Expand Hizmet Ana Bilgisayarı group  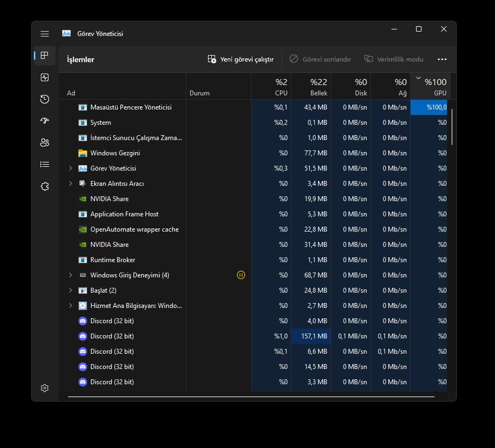pyautogui.click(x=71, y=306)
